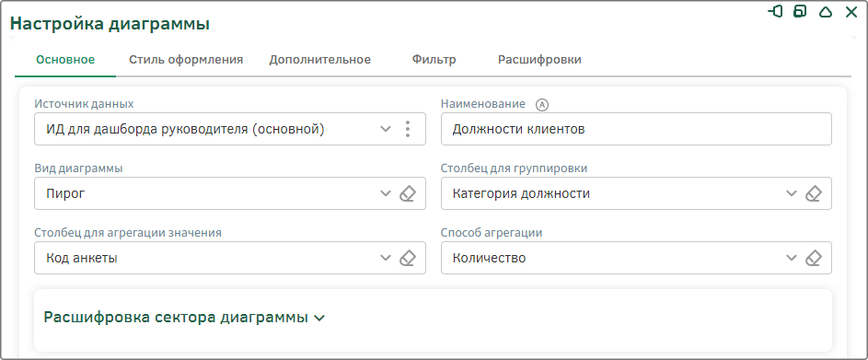Click the dock panel icon in the window header
The width and height of the screenshot is (868, 360).
tap(776, 12)
